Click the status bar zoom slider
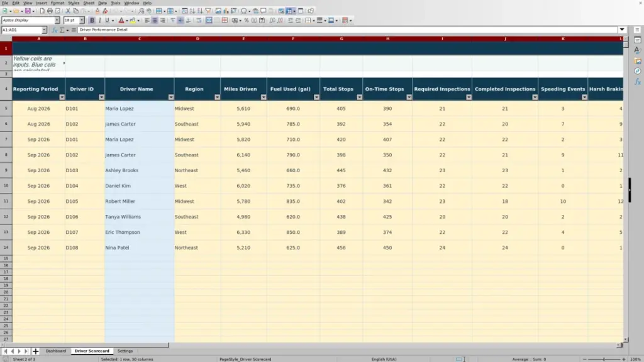This screenshot has height=362, width=644. click(604, 359)
